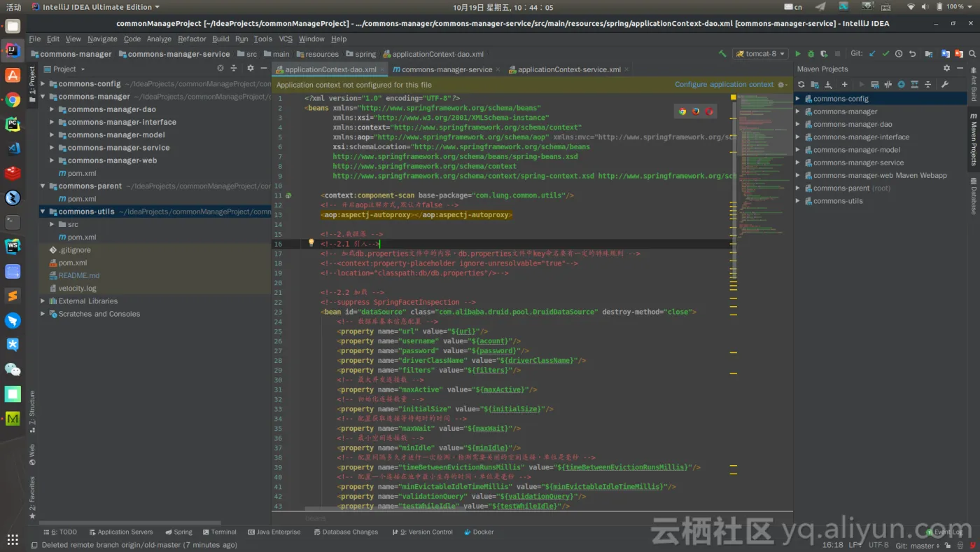Image resolution: width=980 pixels, height=552 pixels.
Task: Open Database Changes tool window button
Action: coord(345,532)
